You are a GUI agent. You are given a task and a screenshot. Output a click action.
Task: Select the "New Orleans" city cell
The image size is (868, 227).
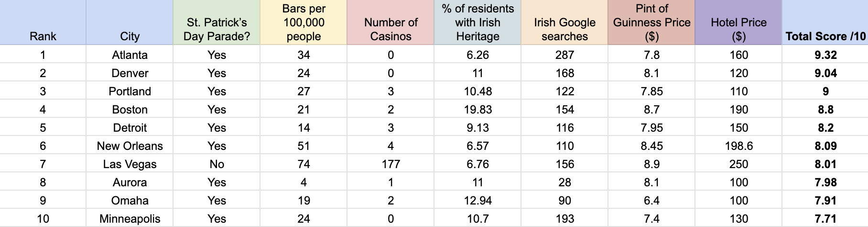coord(130,146)
